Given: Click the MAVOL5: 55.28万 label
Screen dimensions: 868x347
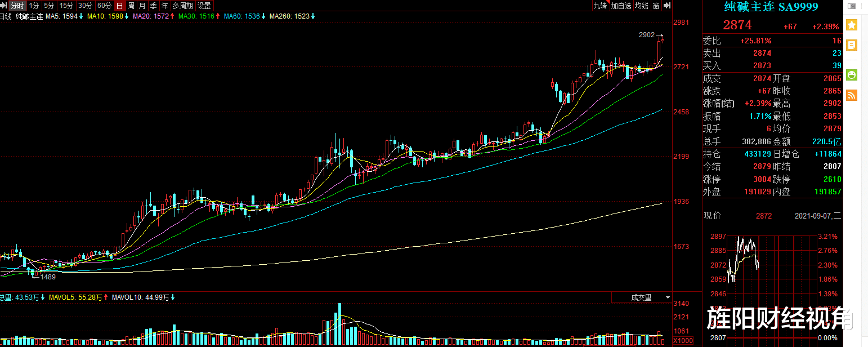Looking at the screenshot, I should click(78, 297).
